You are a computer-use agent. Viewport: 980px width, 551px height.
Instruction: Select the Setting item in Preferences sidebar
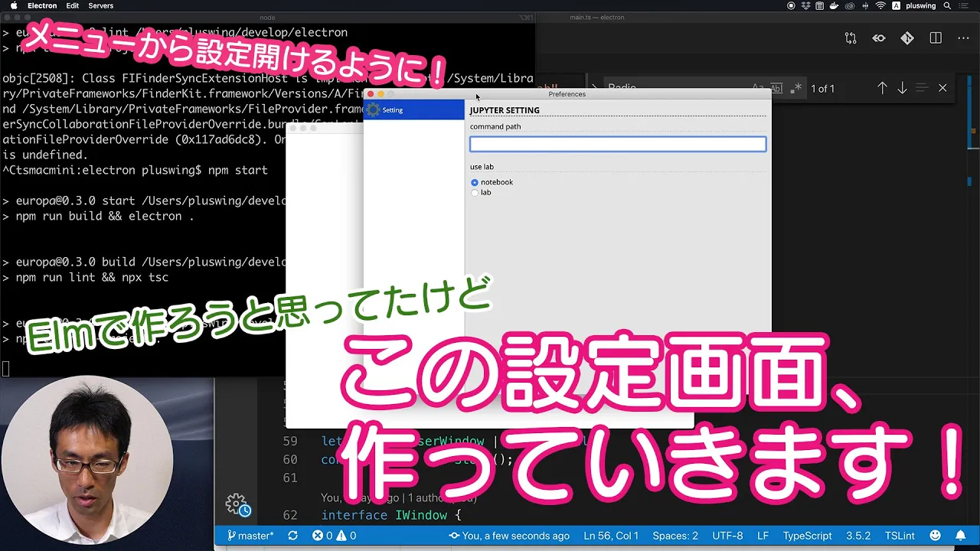413,110
